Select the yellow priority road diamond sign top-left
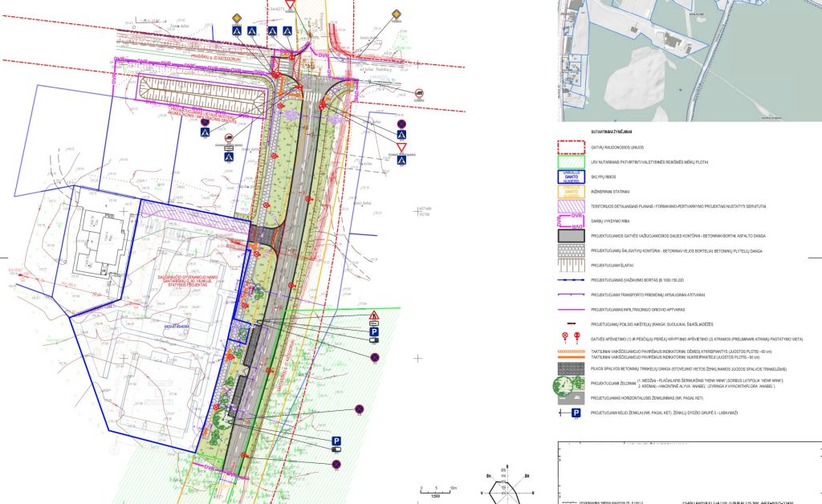The image size is (822, 504). point(236,18)
